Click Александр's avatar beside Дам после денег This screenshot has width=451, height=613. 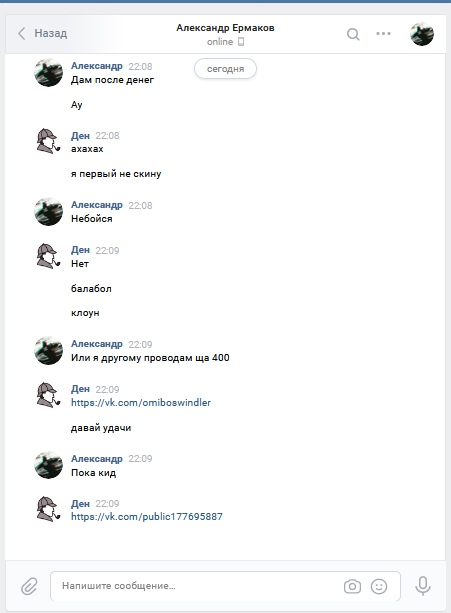pyautogui.click(x=48, y=72)
